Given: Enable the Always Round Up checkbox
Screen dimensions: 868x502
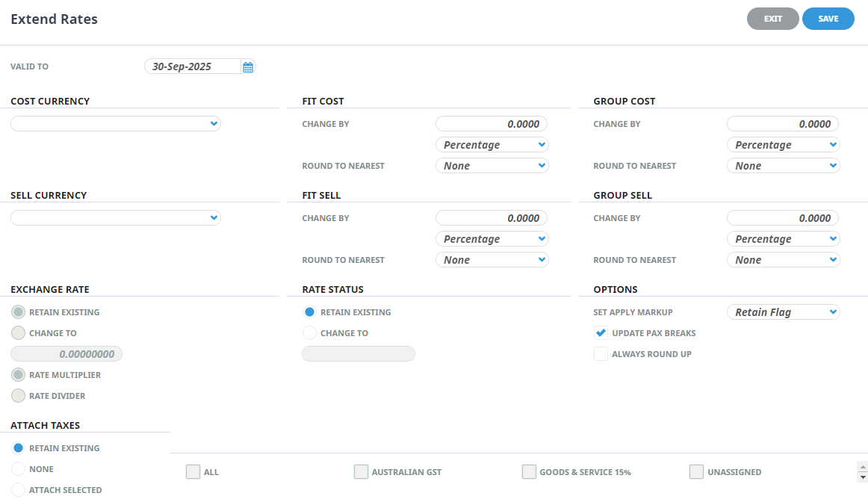Looking at the screenshot, I should tap(601, 354).
